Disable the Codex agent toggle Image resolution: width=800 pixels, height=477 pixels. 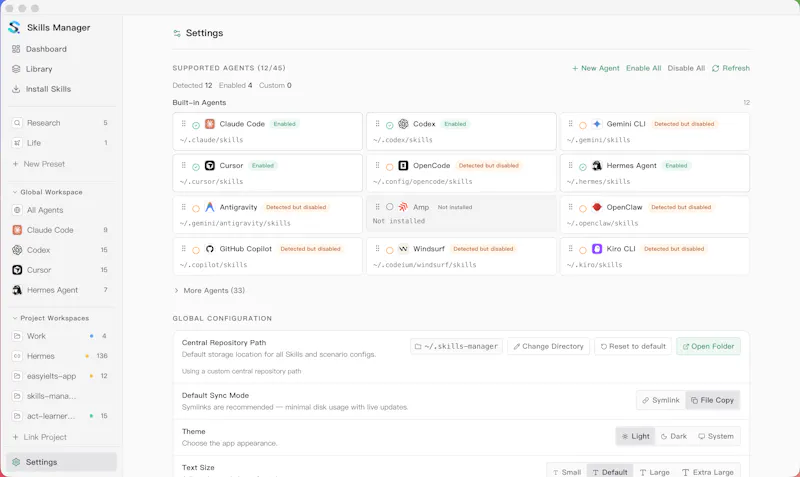pos(390,125)
